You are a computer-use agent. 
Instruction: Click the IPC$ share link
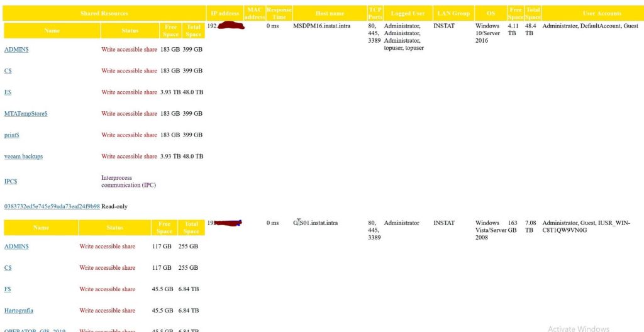tap(11, 182)
